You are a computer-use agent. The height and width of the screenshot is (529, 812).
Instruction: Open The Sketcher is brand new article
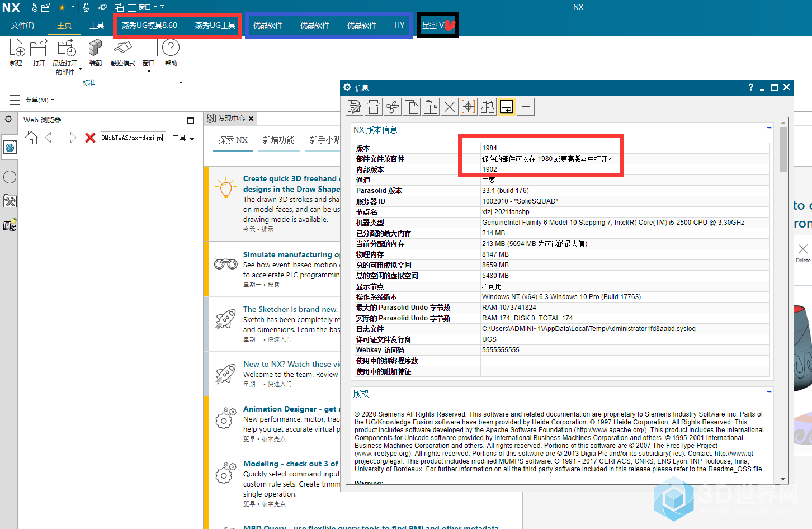[290, 309]
